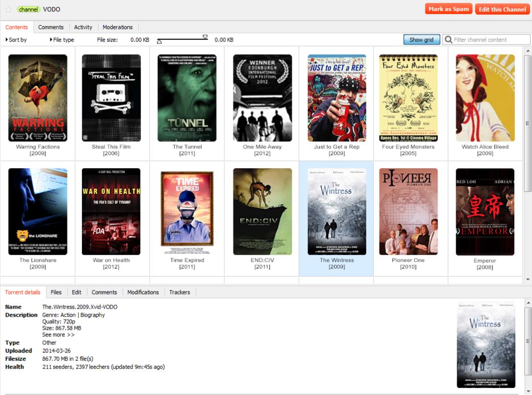Click the grid scrollbar up arrow
This screenshot has height=395, width=532.
(x=527, y=51)
